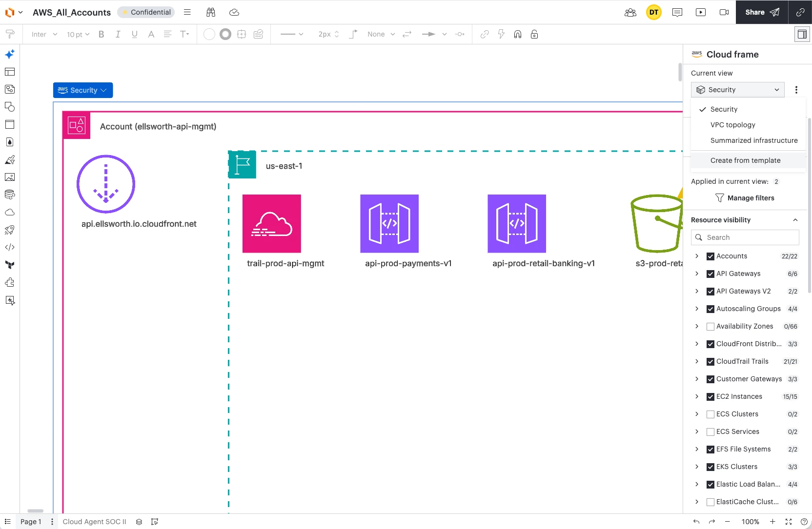The width and height of the screenshot is (812, 529).
Task: Select the api-prod-payments-v1 gateway shape
Action: pos(389,224)
